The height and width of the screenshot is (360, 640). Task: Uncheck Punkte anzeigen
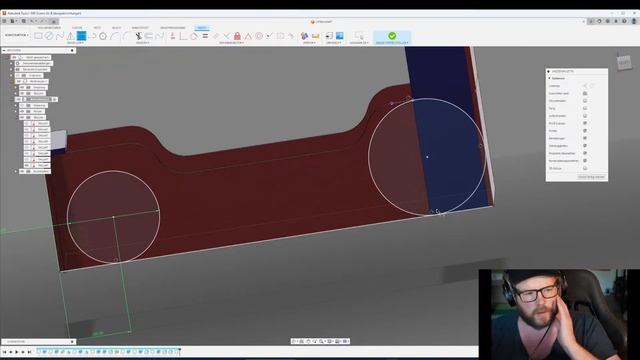(585, 131)
